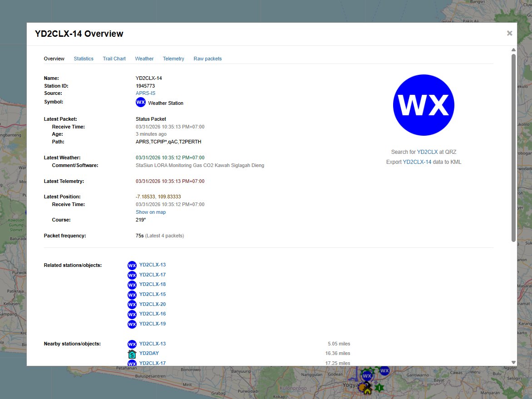Open related station YD2CLX-16
Image resolution: width=532 pixels, height=399 pixels.
[153, 314]
